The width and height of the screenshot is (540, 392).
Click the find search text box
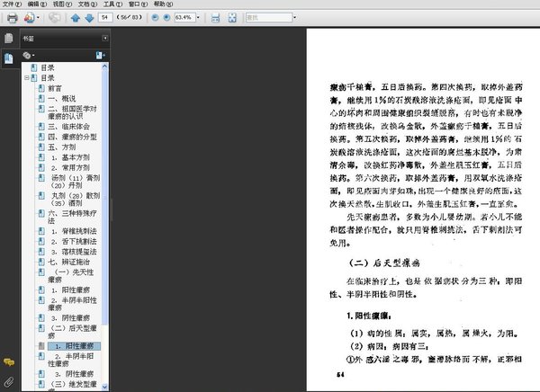[x=268, y=17]
